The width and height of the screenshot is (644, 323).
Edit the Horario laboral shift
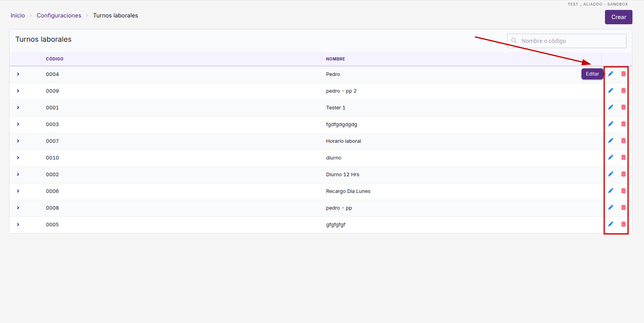(611, 141)
